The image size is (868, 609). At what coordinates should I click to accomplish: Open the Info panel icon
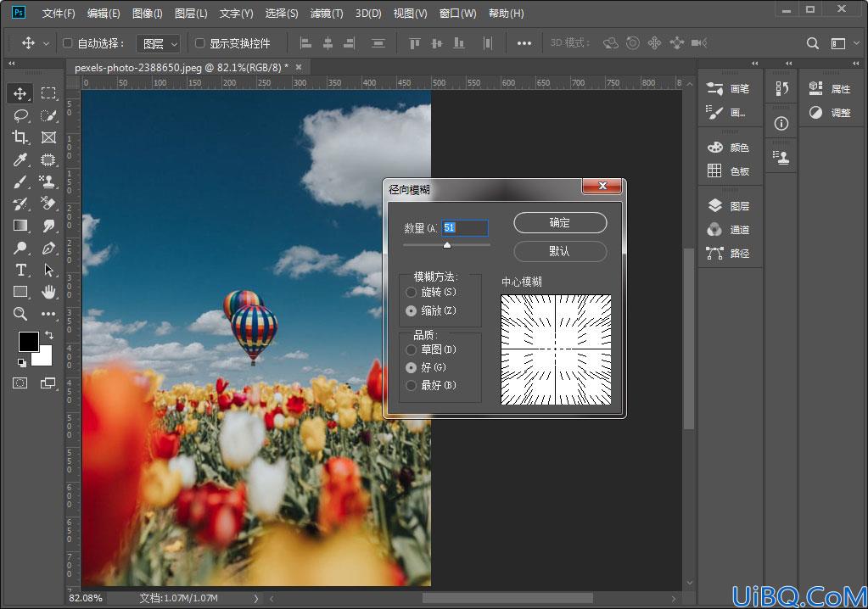tap(781, 123)
